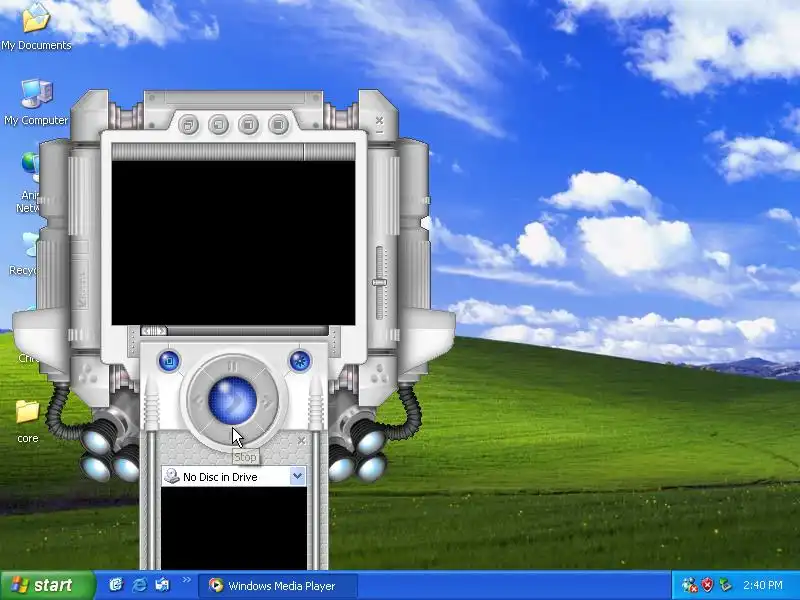This screenshot has height=600, width=800.
Task: Play media with the central blue orb button
Action: (x=233, y=401)
